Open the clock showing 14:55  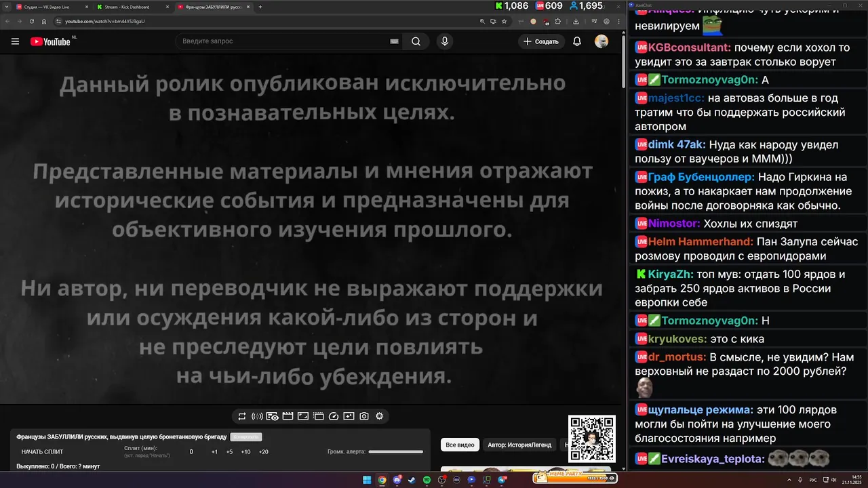[x=853, y=480]
